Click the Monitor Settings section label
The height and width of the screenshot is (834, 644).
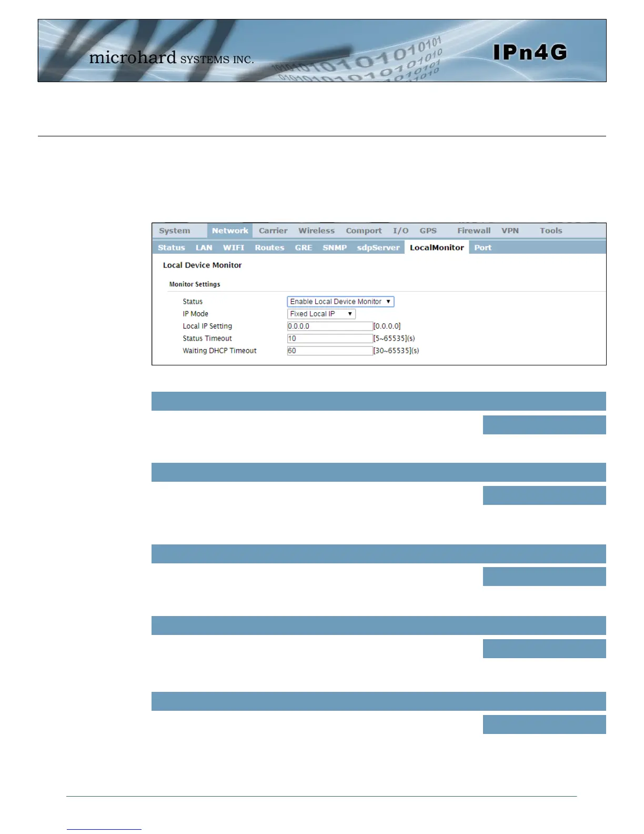tap(195, 284)
